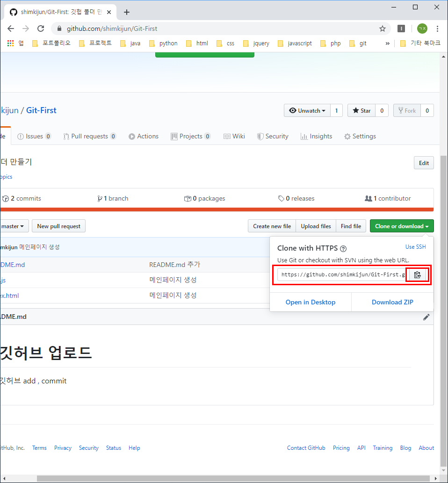Click the Fork button
Screen dimensions: 448x483
click(407, 111)
